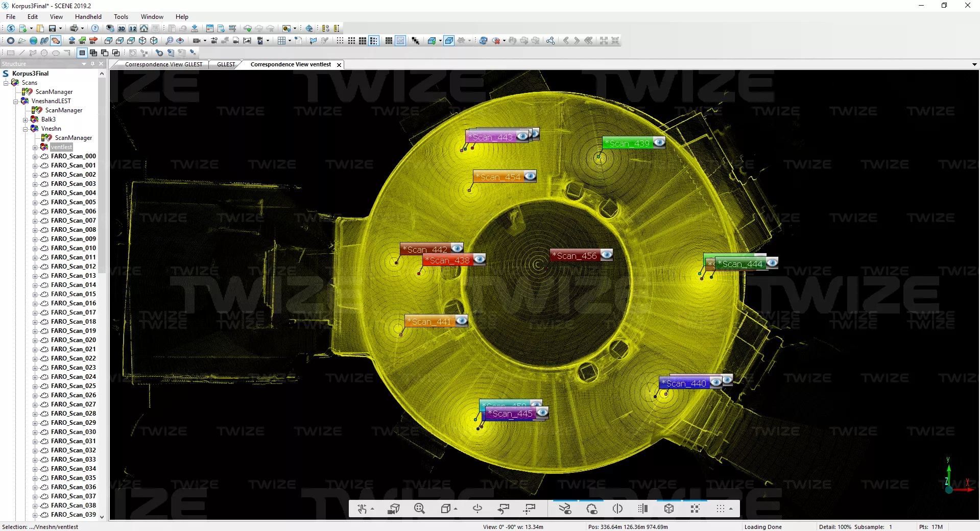Toggle eye icon on Scan_439 label

[x=659, y=143]
